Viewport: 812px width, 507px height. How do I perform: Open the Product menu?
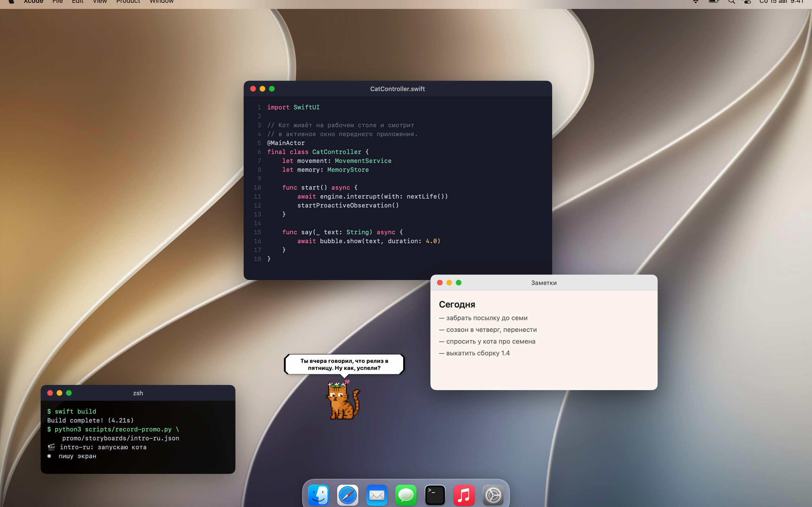pyautogui.click(x=128, y=2)
